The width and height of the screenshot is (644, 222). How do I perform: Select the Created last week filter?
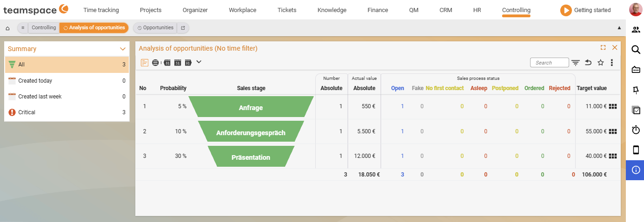tap(67, 96)
